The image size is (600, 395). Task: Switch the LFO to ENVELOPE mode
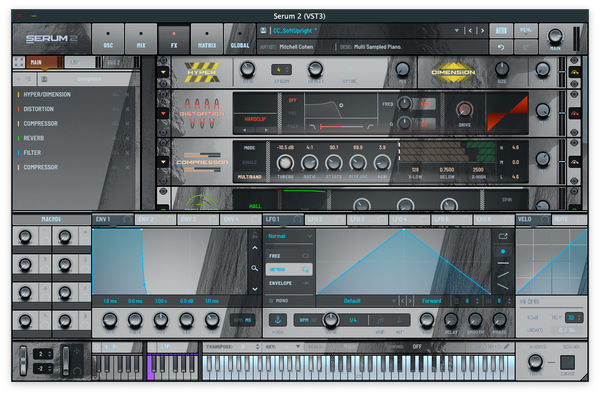[289, 283]
